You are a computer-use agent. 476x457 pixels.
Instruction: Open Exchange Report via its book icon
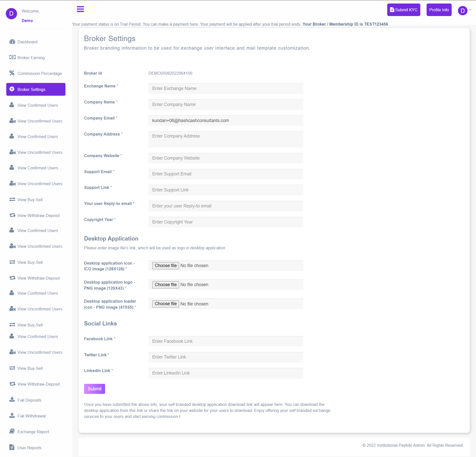(12, 431)
